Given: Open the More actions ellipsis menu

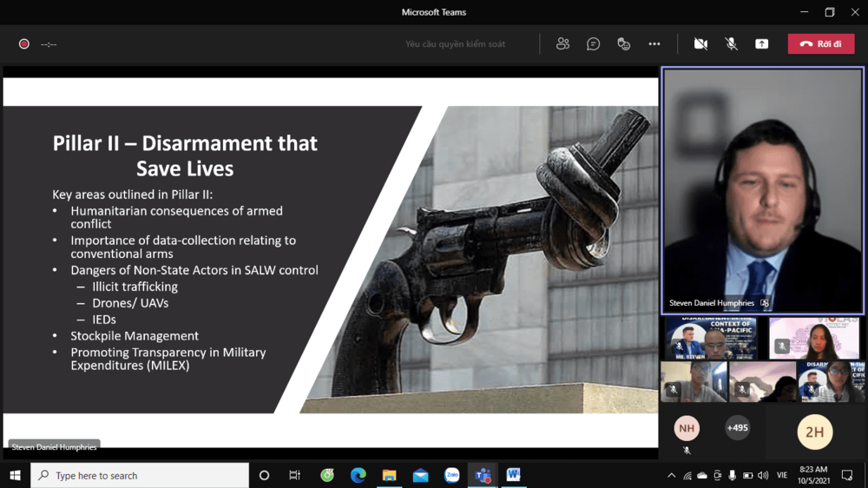Looking at the screenshot, I should tap(654, 43).
